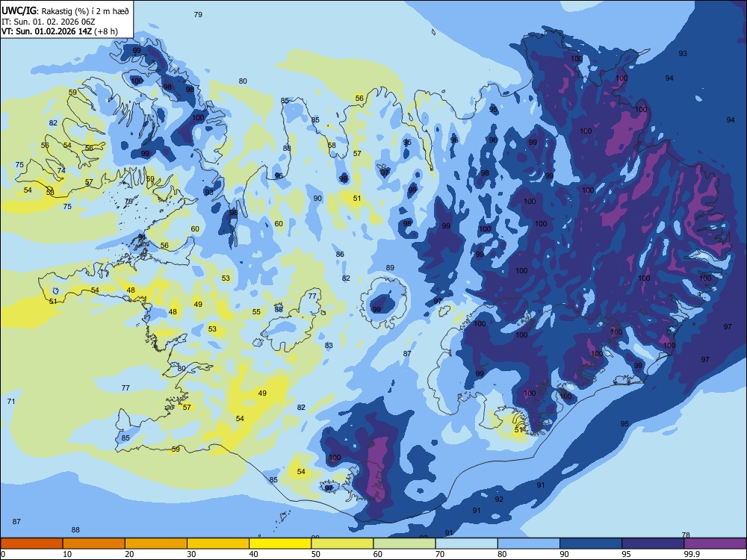Click the dark orange 0–10 legend swatch
The height and width of the screenshot is (560, 747).
(x=31, y=544)
